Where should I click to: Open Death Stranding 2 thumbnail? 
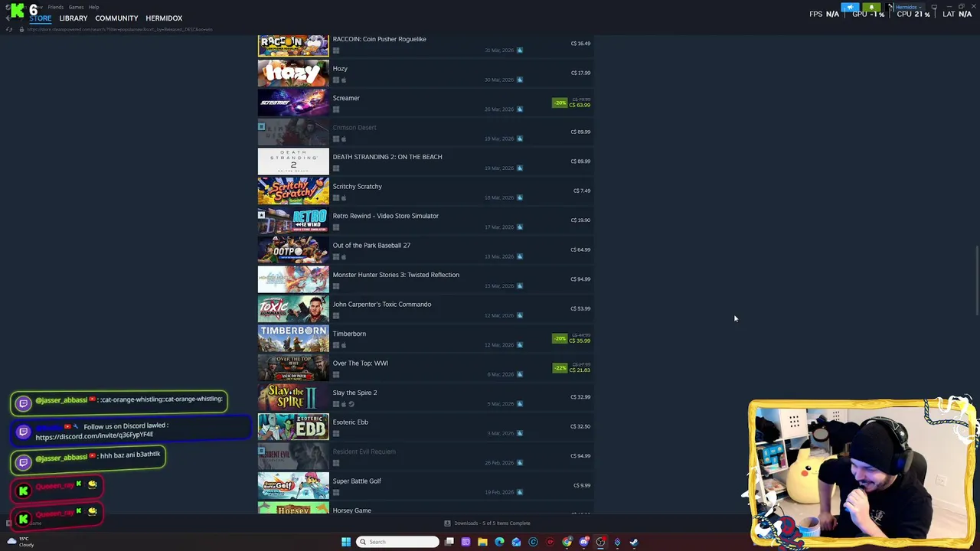(x=293, y=161)
